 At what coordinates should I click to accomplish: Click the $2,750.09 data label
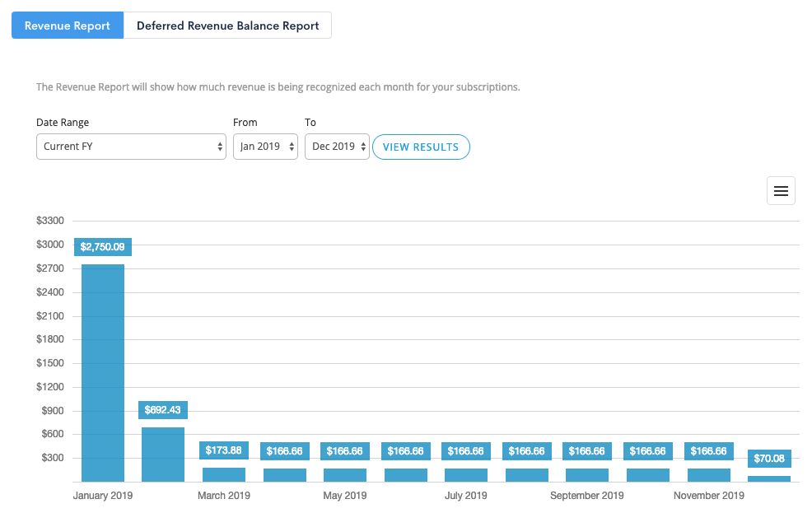pyautogui.click(x=102, y=246)
